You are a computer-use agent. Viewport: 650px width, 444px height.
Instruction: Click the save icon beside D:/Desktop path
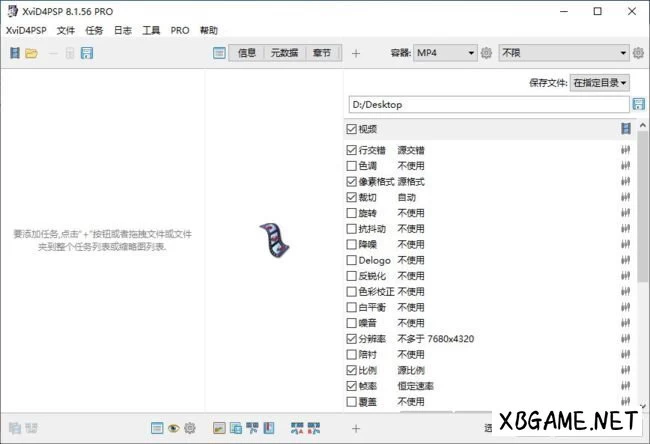[639, 104]
